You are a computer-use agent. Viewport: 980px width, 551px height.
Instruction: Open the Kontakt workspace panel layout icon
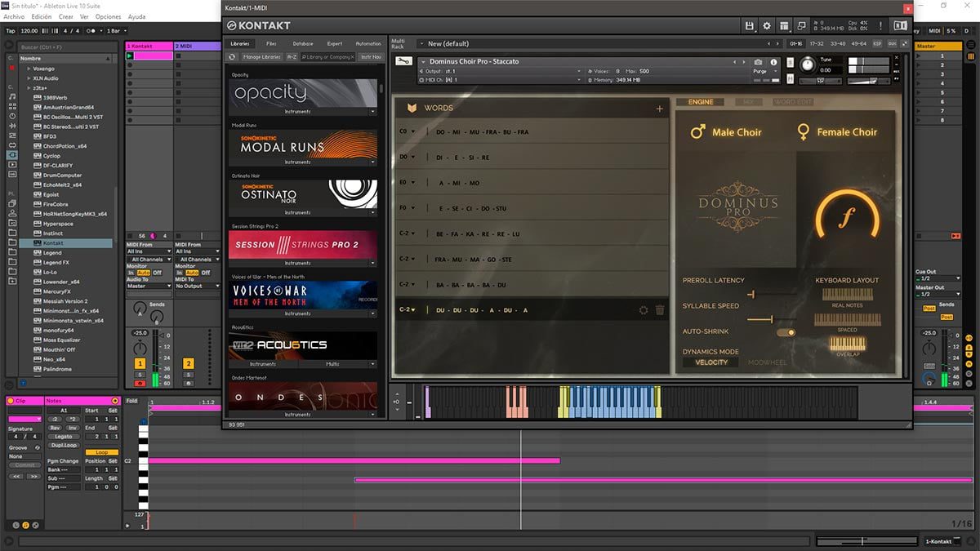pyautogui.click(x=784, y=26)
